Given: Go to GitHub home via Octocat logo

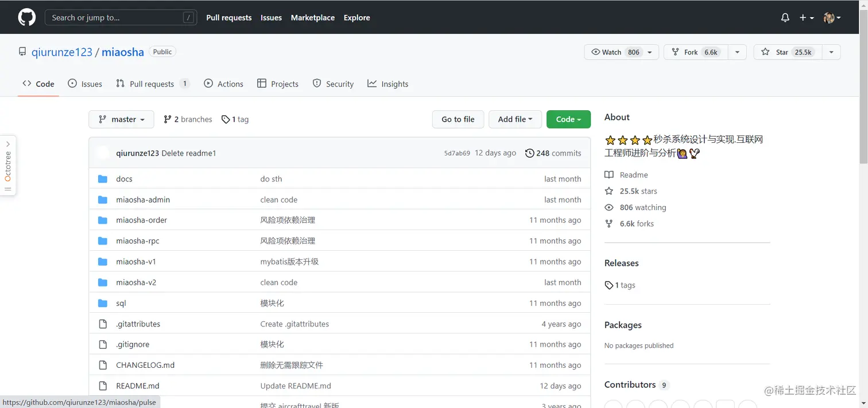Looking at the screenshot, I should (x=26, y=17).
